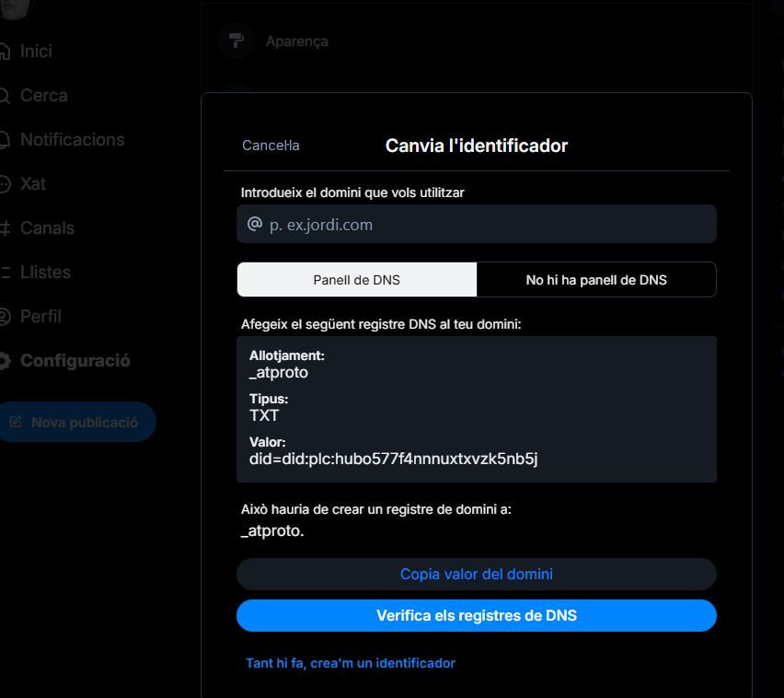Click Copia valor del domini
This screenshot has height=698, width=784.
point(476,575)
